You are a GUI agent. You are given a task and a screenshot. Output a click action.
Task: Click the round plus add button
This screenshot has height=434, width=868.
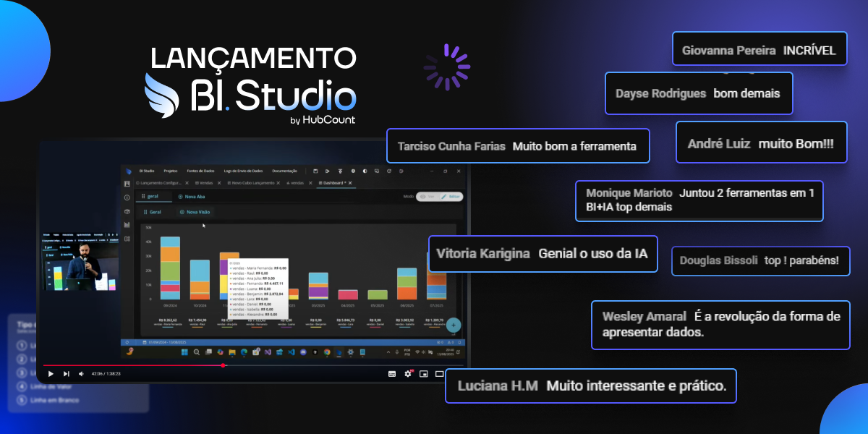[x=454, y=325]
